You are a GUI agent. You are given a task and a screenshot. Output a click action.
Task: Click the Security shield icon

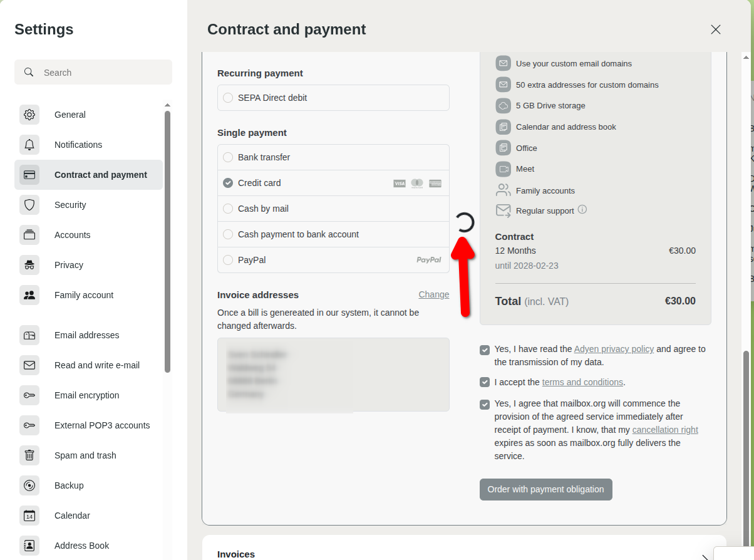[29, 205]
